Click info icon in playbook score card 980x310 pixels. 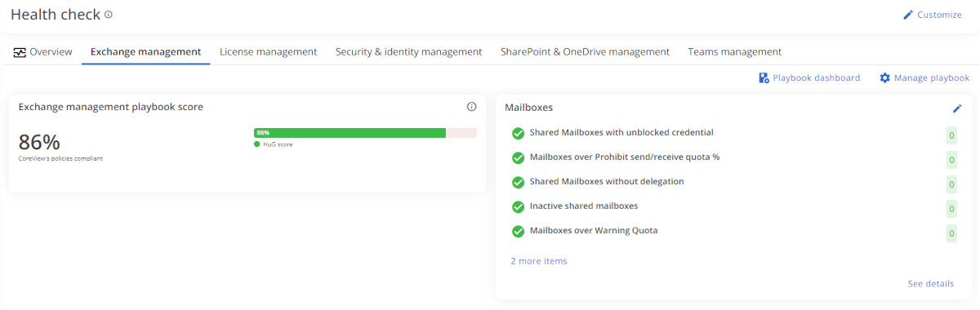(x=471, y=107)
